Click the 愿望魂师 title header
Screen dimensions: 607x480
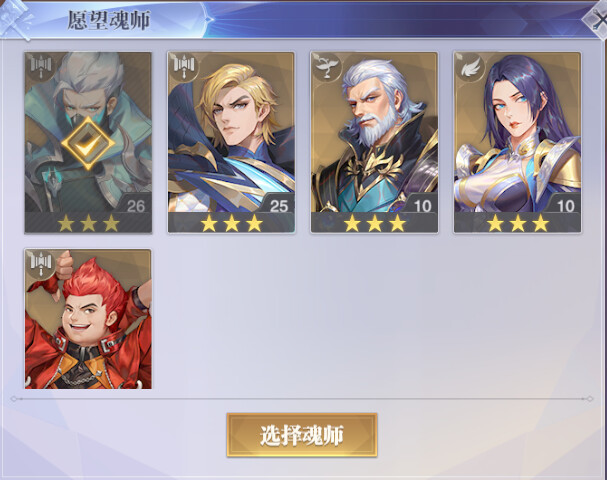(x=109, y=20)
